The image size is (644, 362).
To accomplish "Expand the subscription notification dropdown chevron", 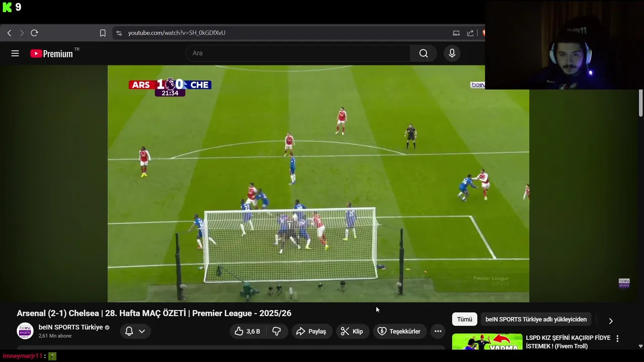I will pos(142,331).
